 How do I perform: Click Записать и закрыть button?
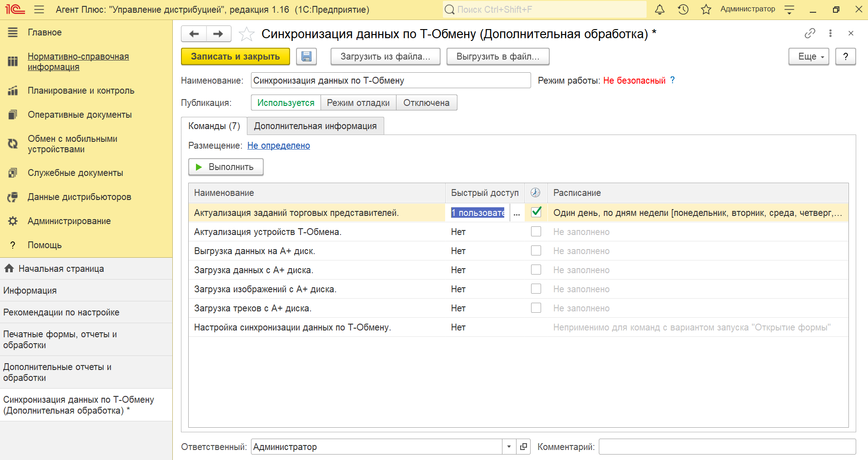[236, 56]
